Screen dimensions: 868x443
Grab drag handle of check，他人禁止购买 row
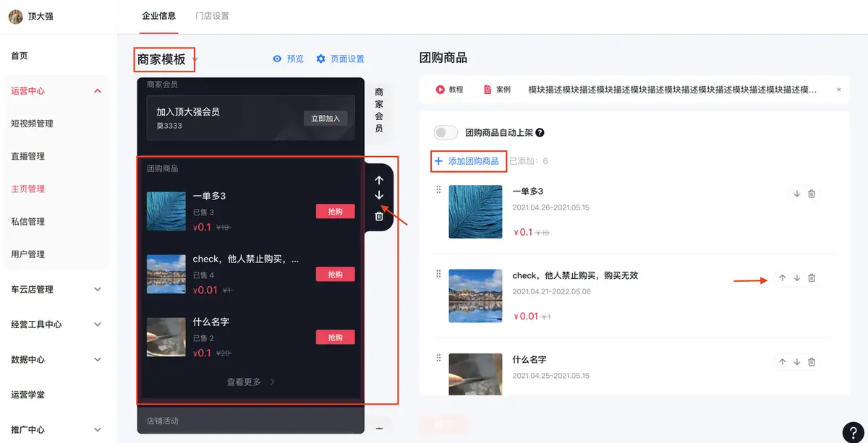click(x=438, y=274)
